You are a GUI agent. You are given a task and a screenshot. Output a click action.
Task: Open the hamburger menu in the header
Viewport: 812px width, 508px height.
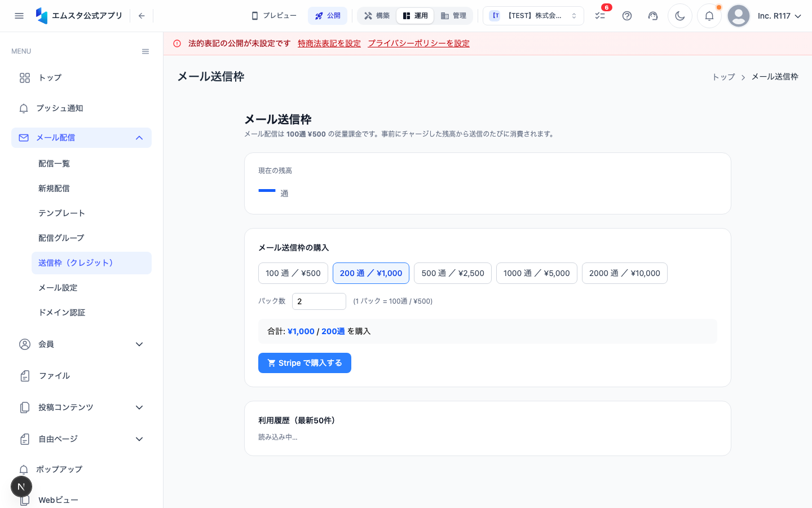tap(19, 16)
